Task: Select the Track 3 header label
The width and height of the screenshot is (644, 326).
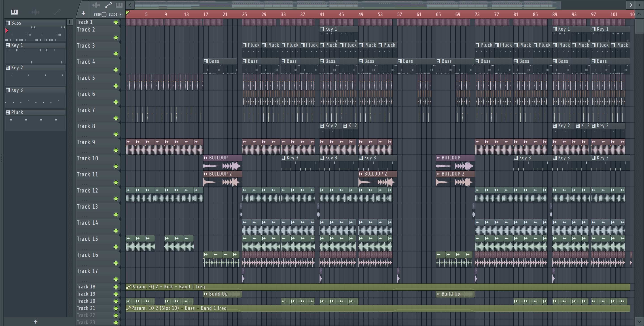Action: (x=86, y=46)
